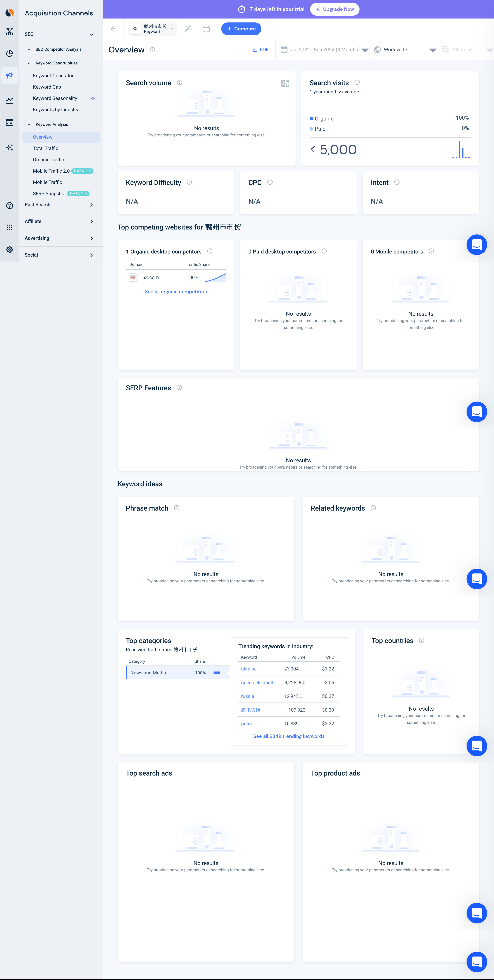Select Keywords by Industry in sidebar
The height and width of the screenshot is (980, 494).
click(56, 110)
